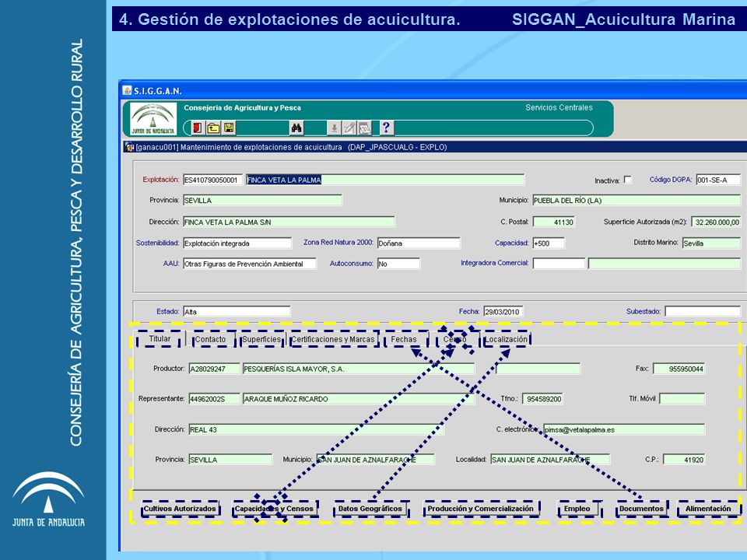The image size is (747, 560).
Task: Click the Localidad field SAN JUAN DE AZNALFARACHE
Action: coord(550,460)
